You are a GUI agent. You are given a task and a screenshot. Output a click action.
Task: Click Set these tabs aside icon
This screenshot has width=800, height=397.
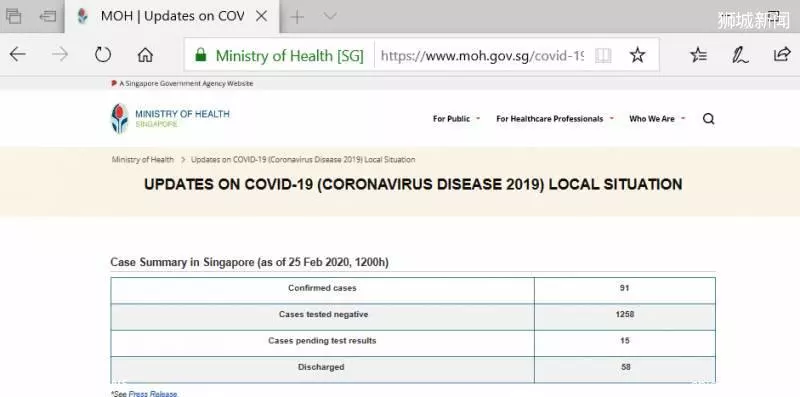coord(47,16)
